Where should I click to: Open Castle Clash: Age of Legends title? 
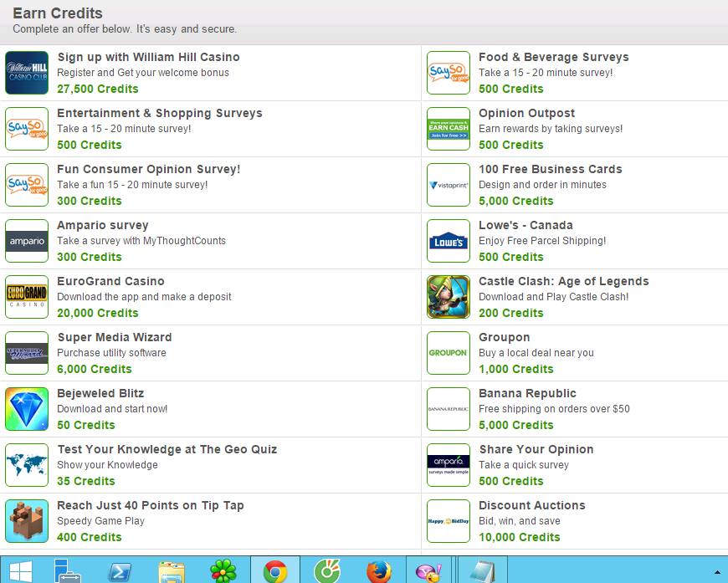point(564,281)
